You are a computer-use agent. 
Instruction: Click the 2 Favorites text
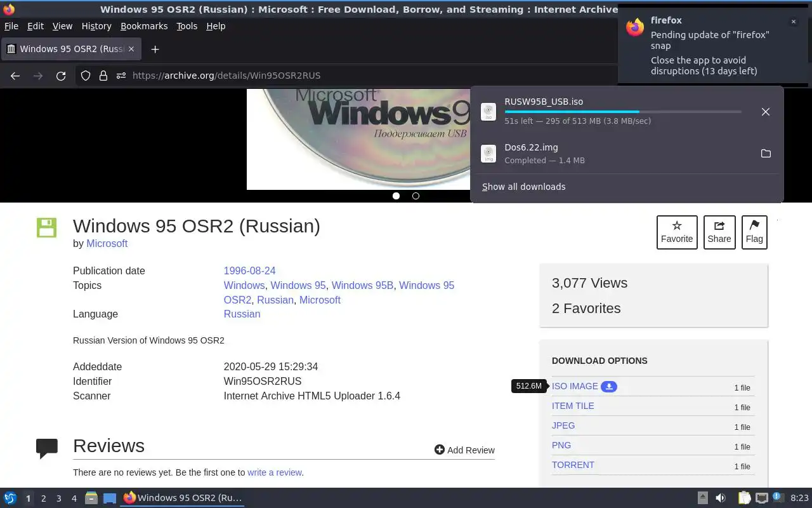(x=586, y=309)
